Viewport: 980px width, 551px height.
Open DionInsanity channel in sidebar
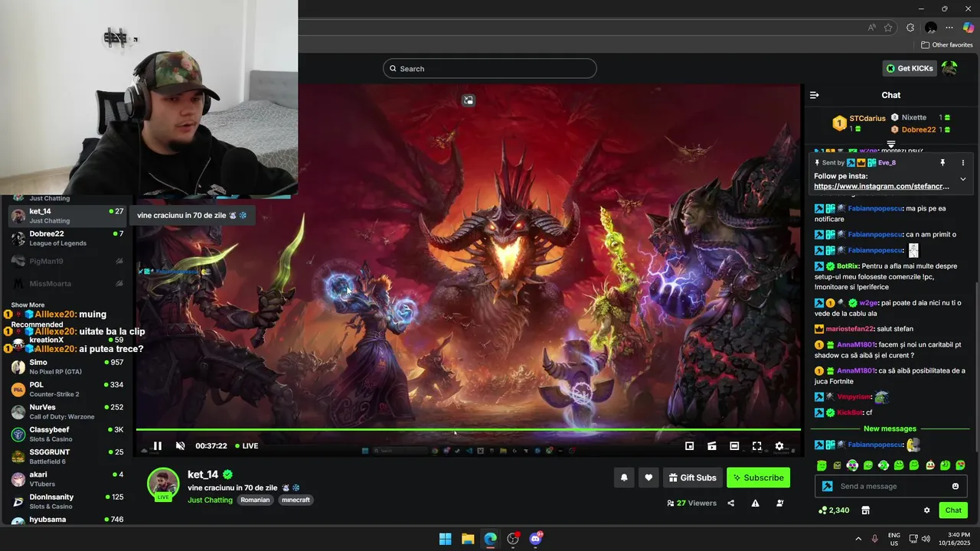point(67,501)
